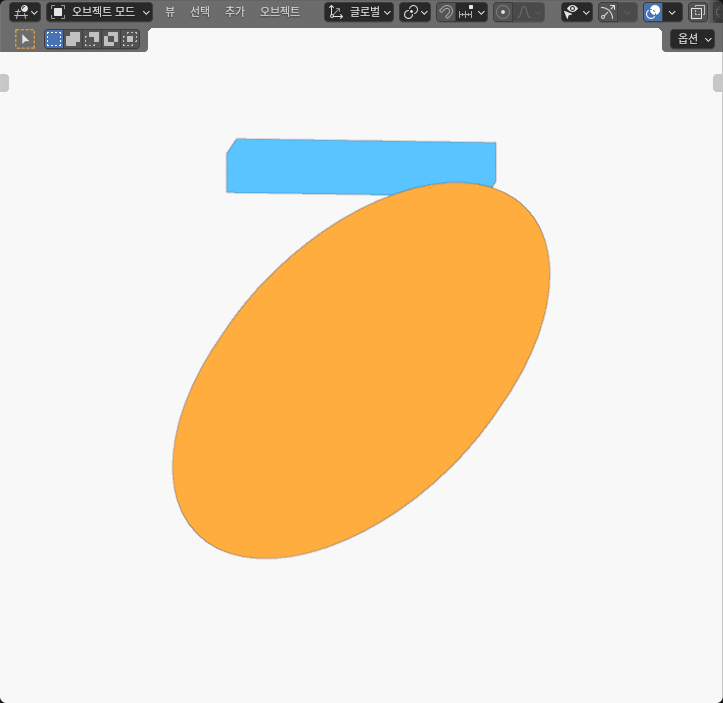723x703 pixels.
Task: Open the 추가 menu
Action: point(235,12)
